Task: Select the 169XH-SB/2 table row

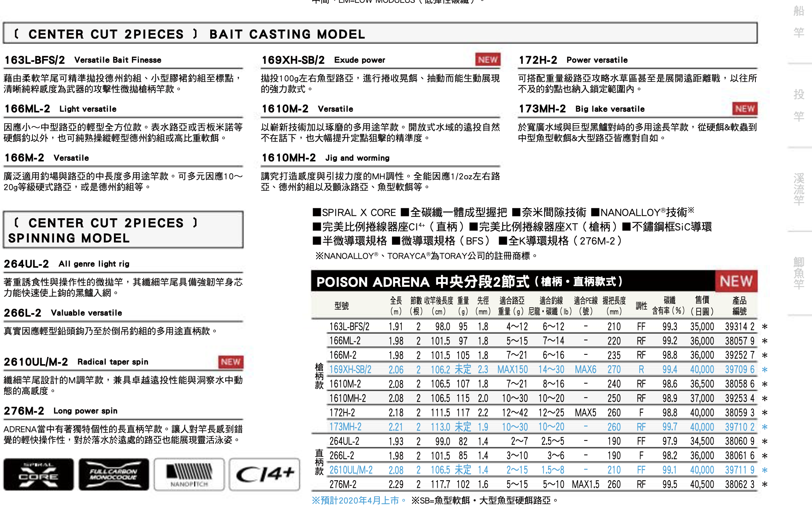Action: pyautogui.click(x=350, y=370)
